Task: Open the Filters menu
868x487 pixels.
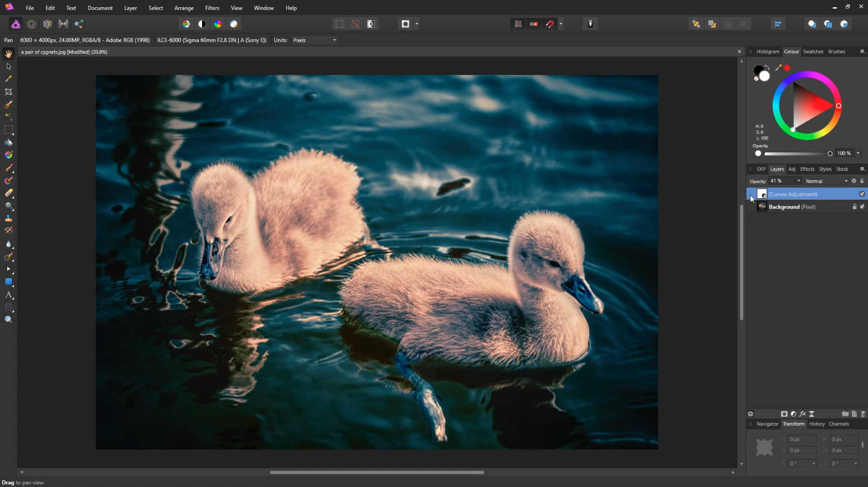Action: pyautogui.click(x=212, y=8)
